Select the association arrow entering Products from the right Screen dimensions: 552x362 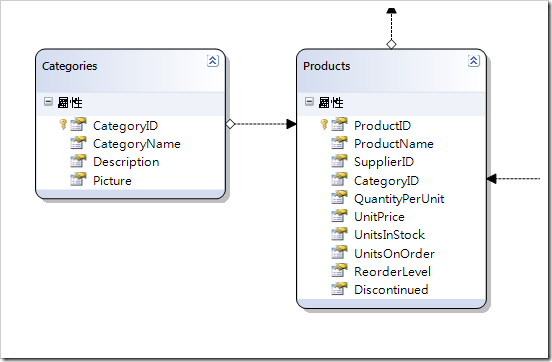coord(513,179)
